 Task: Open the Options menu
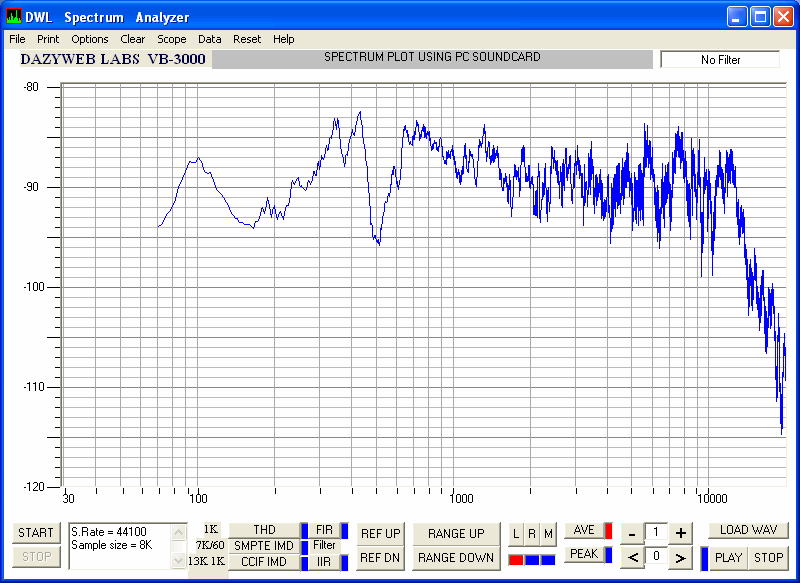90,39
